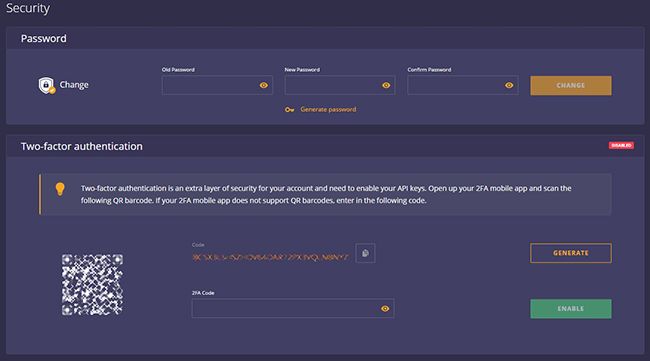Click the Security page title
This screenshot has width=650, height=361.
[x=28, y=8]
